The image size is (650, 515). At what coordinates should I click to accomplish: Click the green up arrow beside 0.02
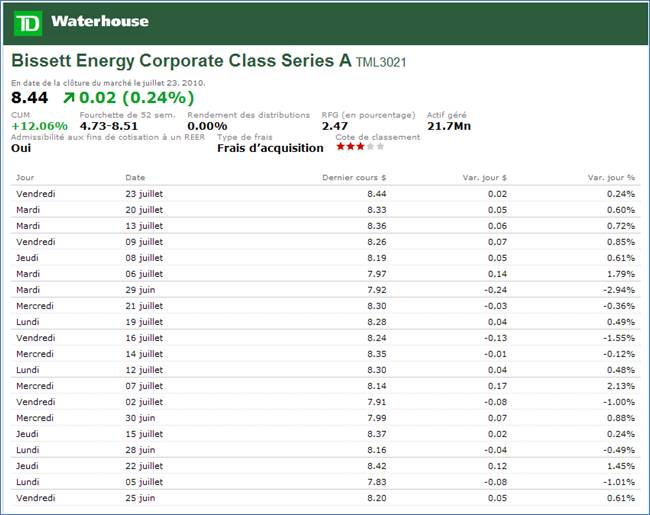pos(68,98)
